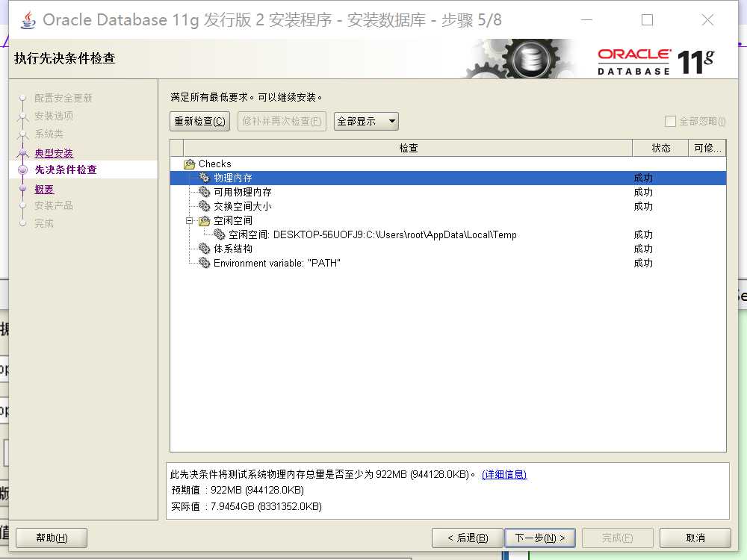Click the 安装选项 step

click(54, 116)
